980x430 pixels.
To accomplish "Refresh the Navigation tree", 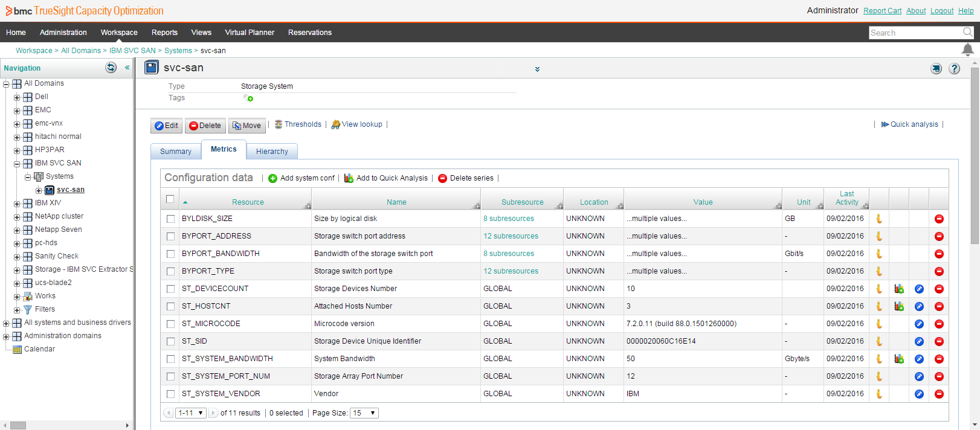I will [111, 68].
